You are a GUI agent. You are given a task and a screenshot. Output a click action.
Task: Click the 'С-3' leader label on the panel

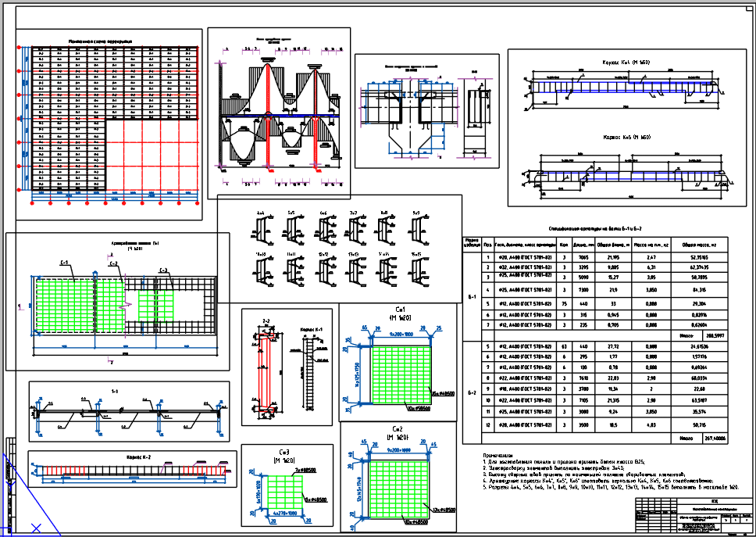click(x=165, y=270)
